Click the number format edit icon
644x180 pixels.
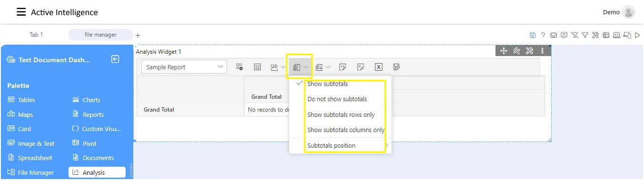(x=361, y=67)
